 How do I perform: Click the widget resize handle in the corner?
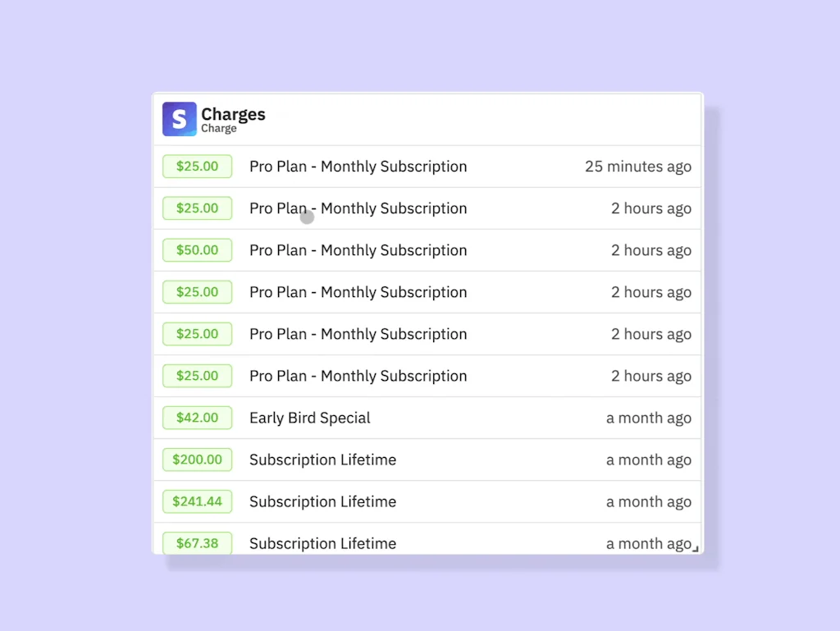click(696, 548)
